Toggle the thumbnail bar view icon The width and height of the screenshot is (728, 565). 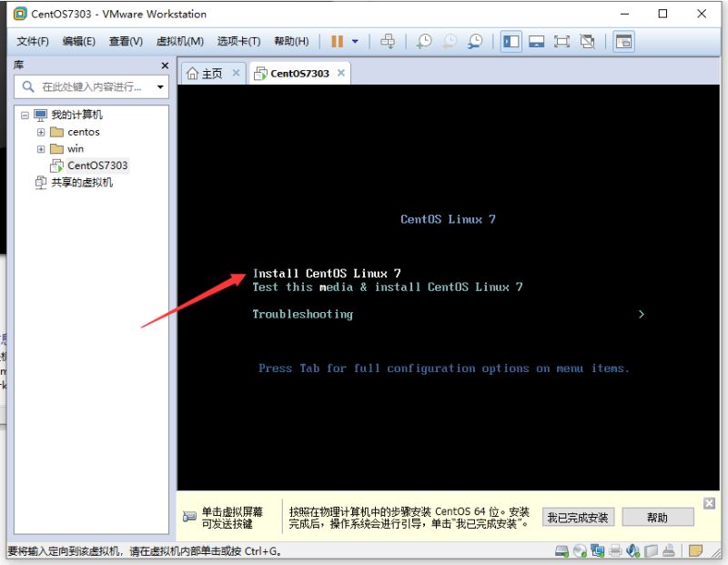[x=536, y=41]
